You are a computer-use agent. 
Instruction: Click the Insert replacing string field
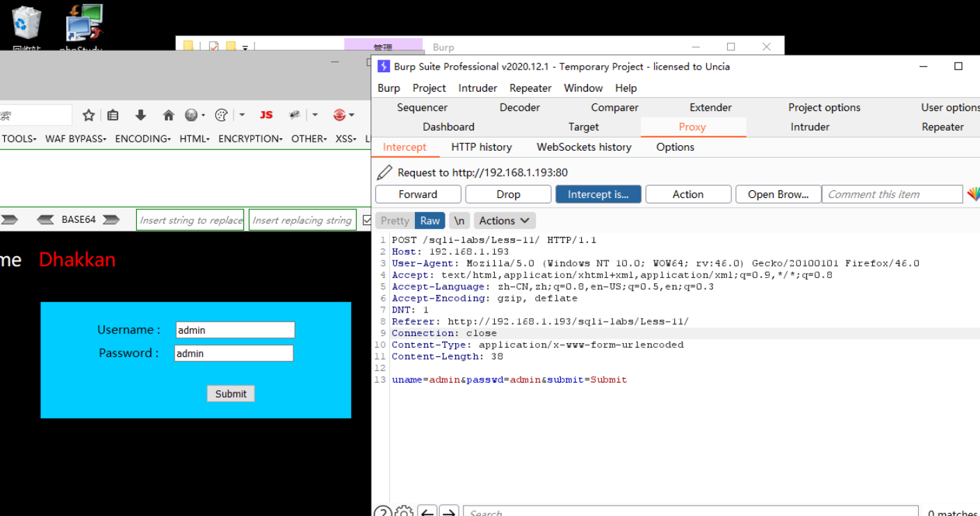(302, 220)
